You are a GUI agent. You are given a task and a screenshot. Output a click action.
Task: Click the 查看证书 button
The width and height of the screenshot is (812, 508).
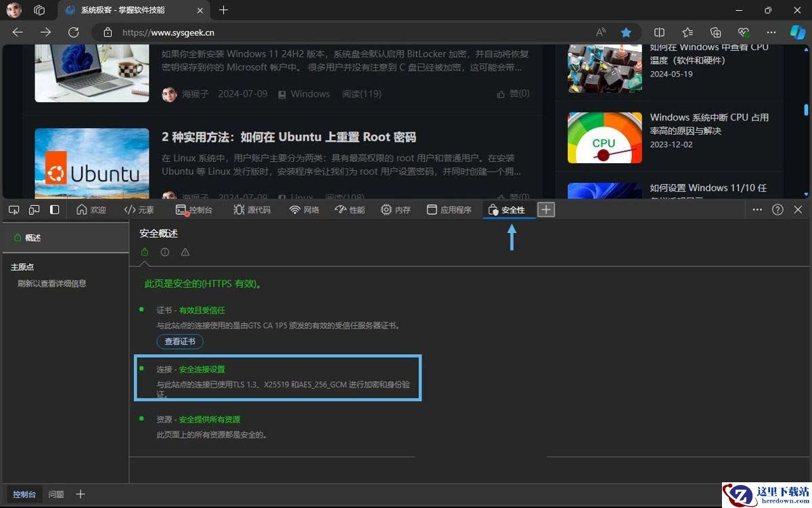coord(180,341)
